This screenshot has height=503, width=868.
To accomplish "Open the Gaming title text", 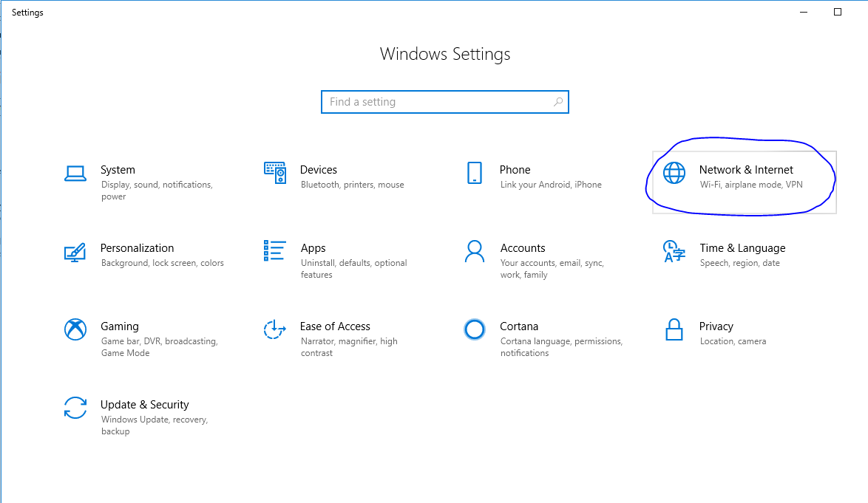I will pyautogui.click(x=120, y=326).
